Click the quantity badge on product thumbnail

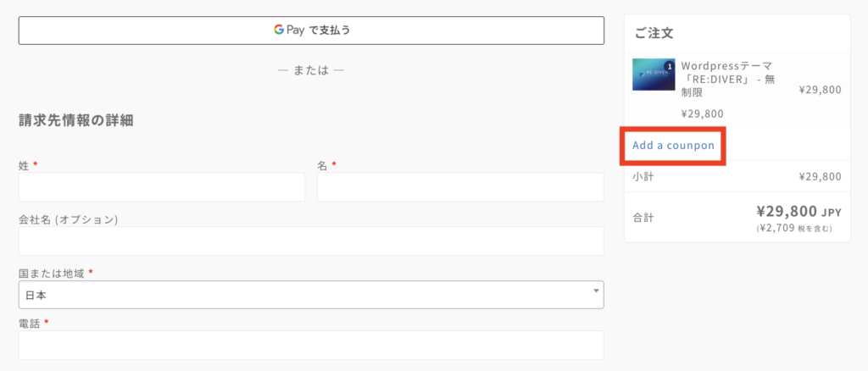670,66
